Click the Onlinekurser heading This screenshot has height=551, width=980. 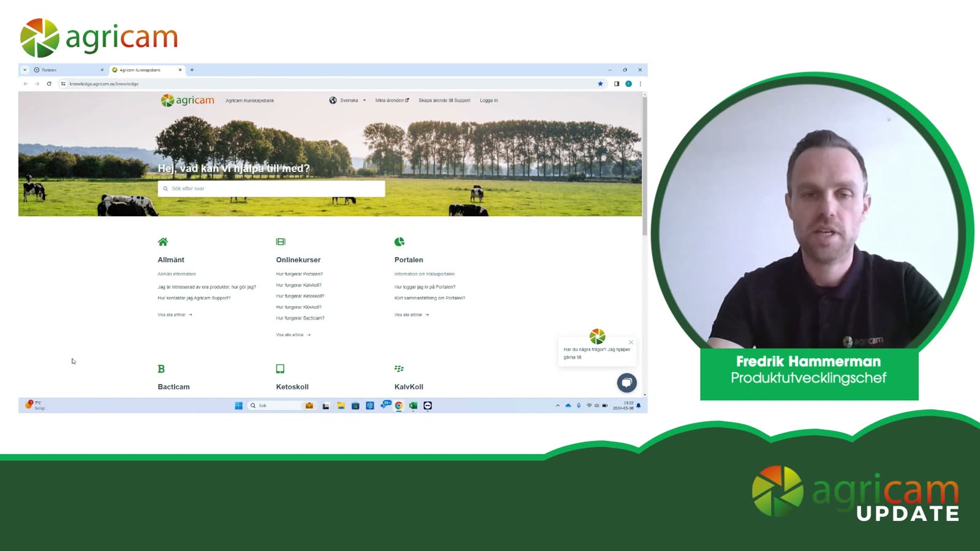pos(298,260)
